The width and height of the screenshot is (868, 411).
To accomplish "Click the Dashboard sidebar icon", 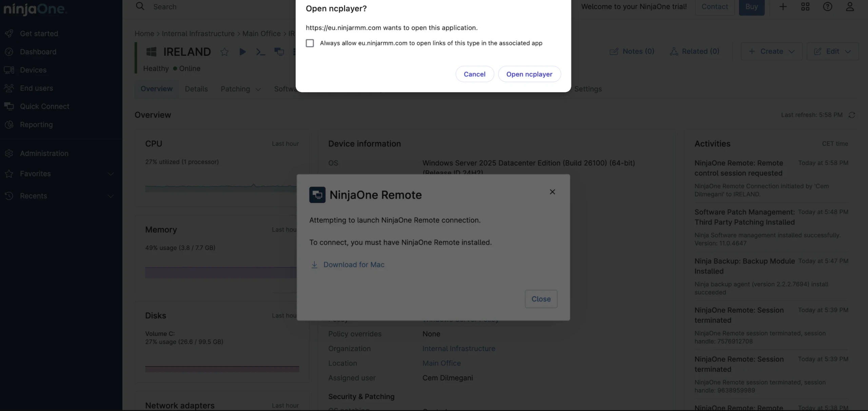I will 9,52.
